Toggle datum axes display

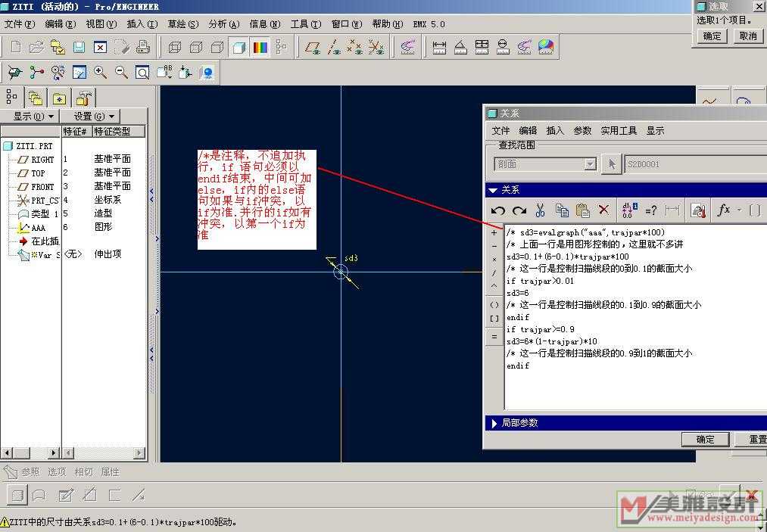pyautogui.click(x=334, y=47)
